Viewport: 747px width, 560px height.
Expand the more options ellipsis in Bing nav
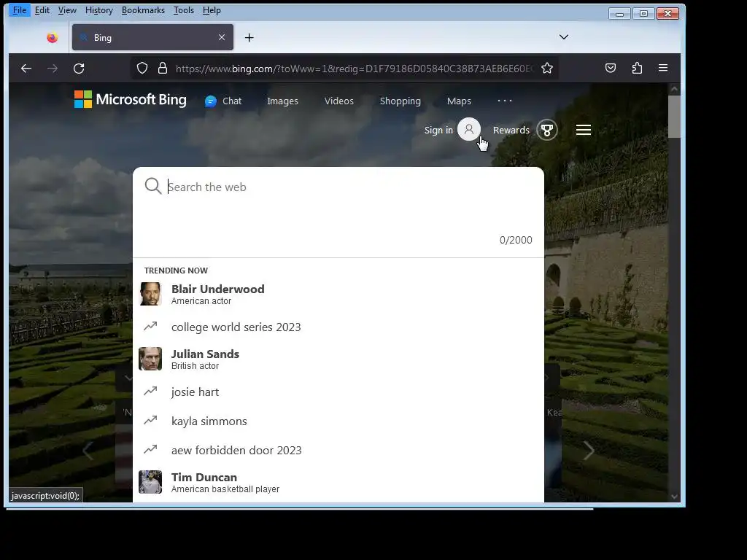505,101
